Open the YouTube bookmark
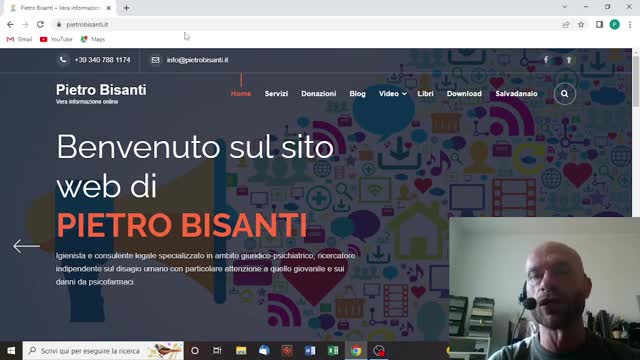 [56, 39]
